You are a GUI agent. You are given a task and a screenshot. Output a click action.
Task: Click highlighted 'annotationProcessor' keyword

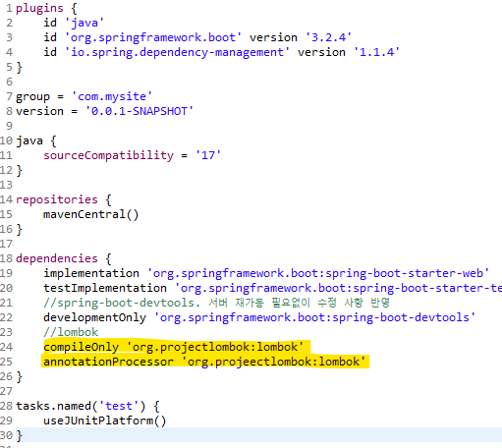pos(108,362)
